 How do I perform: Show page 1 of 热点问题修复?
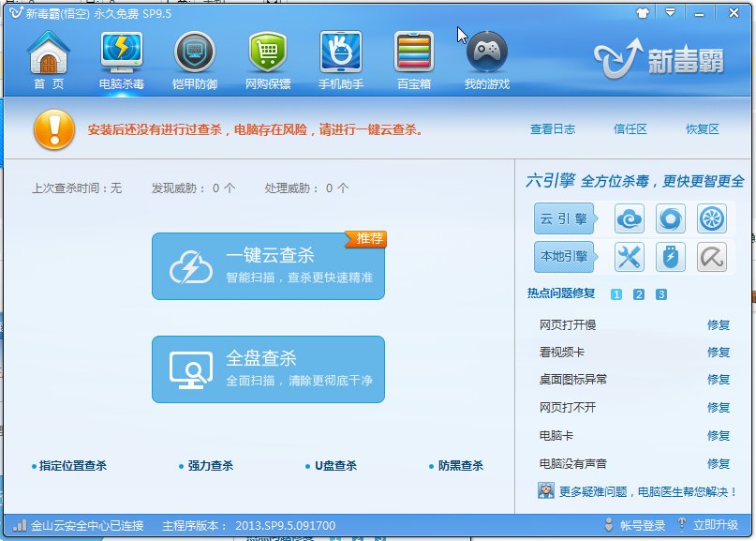tap(616, 294)
